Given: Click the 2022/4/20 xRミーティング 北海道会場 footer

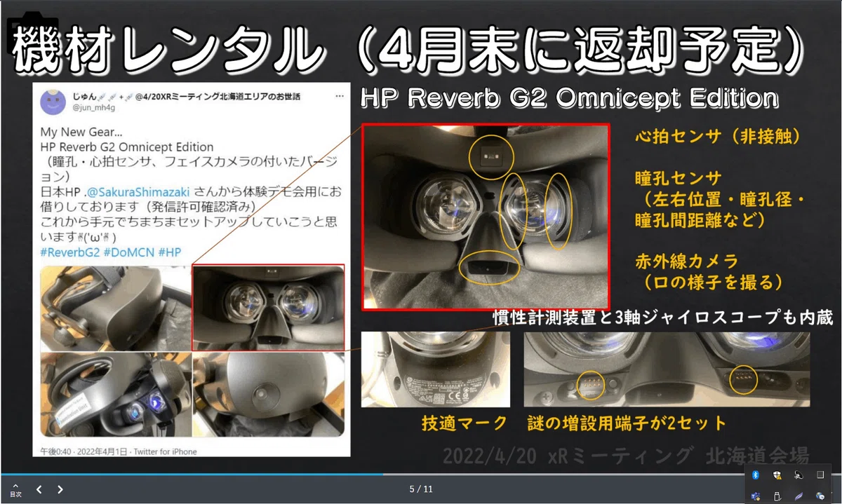Looking at the screenshot, I should (x=625, y=456).
